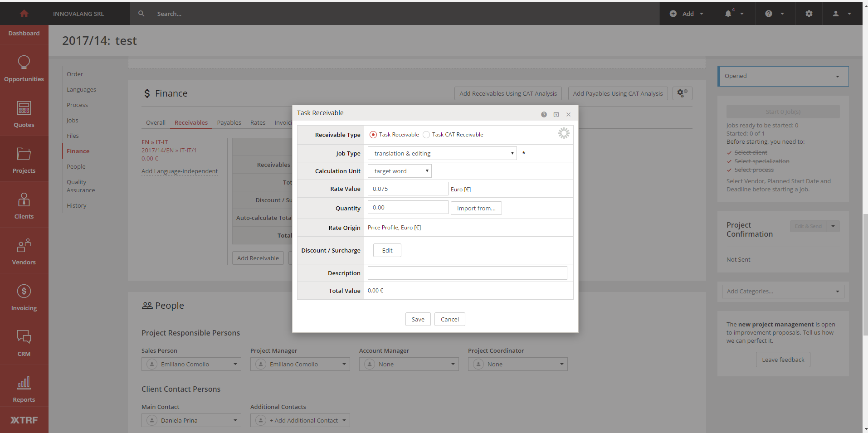The height and width of the screenshot is (433, 868).
Task: Open Order section in project menu
Action: [75, 74]
